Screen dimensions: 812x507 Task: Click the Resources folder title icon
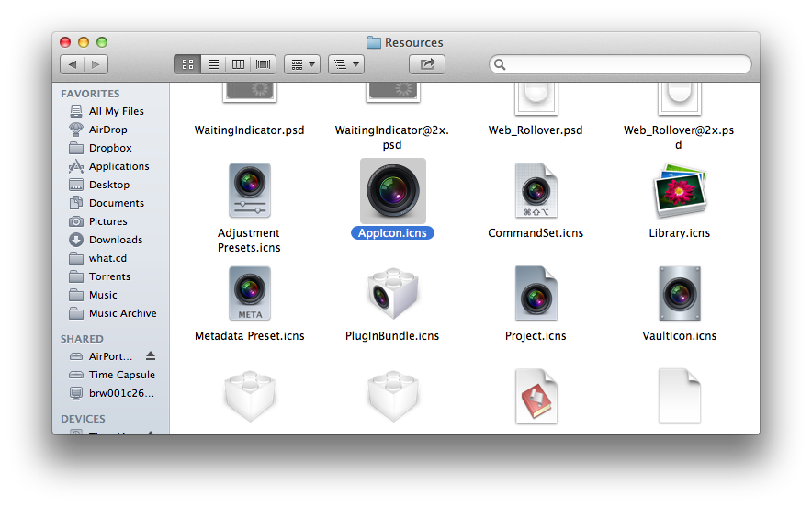coord(374,42)
